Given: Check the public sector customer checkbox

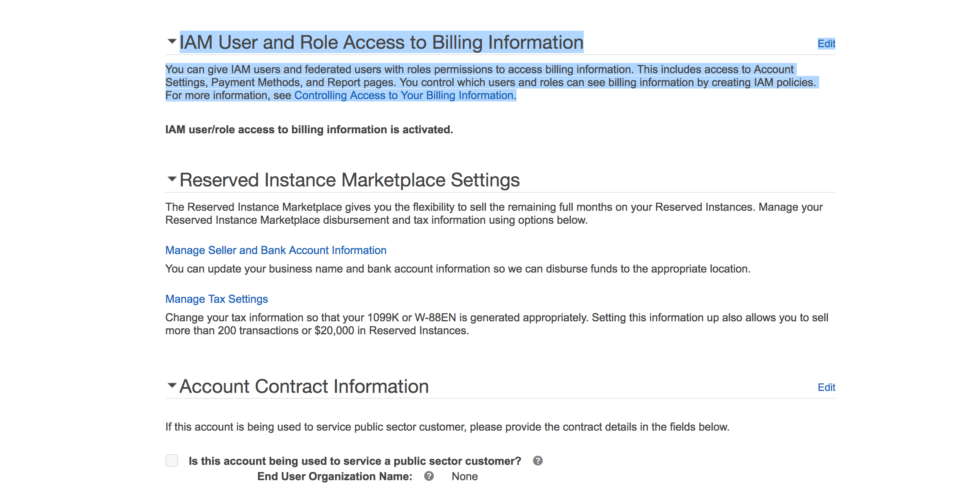Looking at the screenshot, I should (172, 461).
